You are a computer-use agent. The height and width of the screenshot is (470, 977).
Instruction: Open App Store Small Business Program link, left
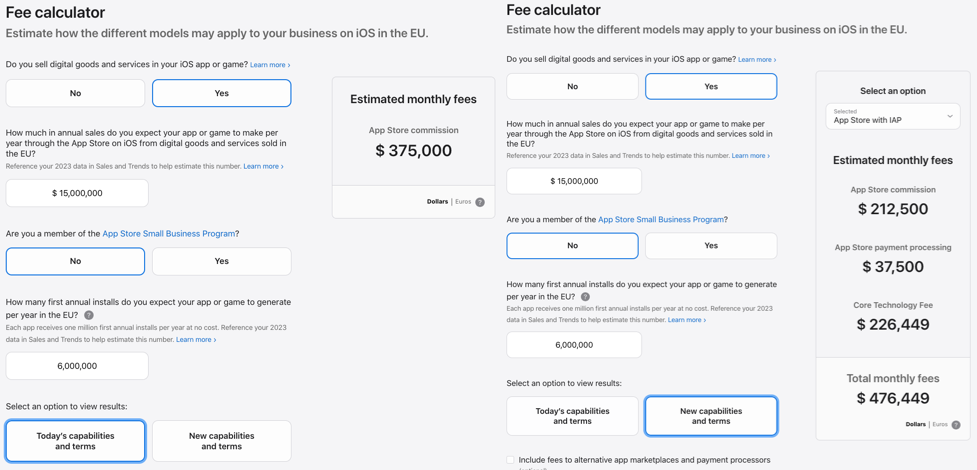[168, 234]
